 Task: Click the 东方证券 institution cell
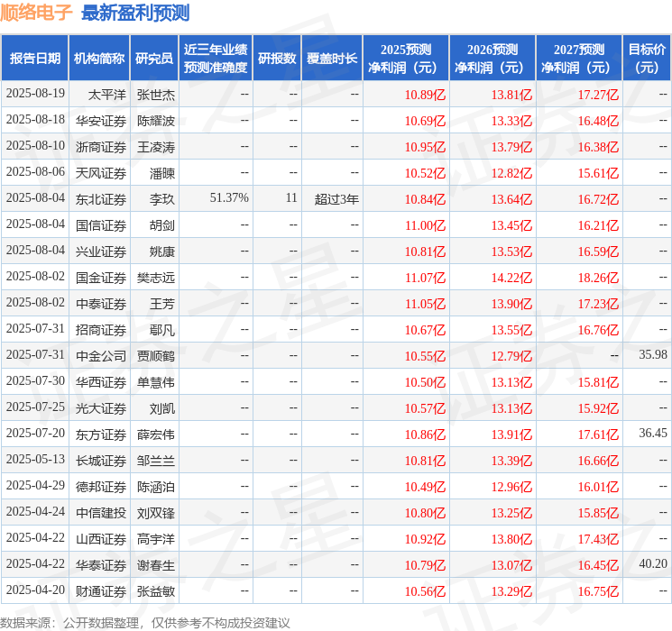(x=101, y=434)
